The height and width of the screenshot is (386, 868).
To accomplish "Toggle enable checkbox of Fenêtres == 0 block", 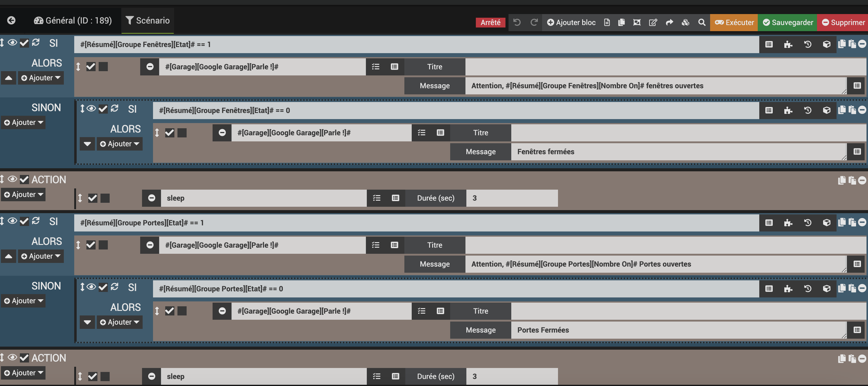I will coord(103,109).
